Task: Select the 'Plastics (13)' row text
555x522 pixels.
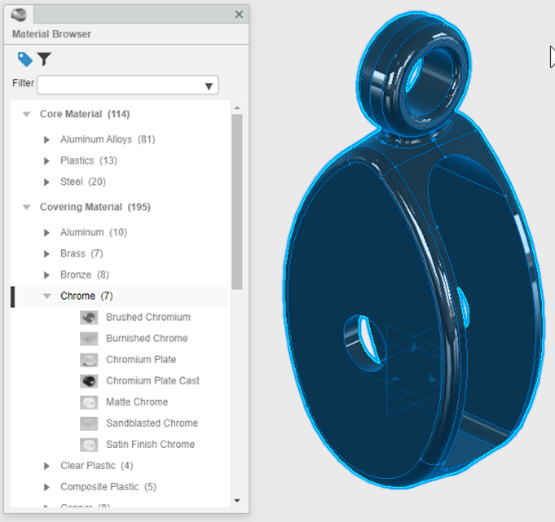Action: pyautogui.click(x=89, y=161)
